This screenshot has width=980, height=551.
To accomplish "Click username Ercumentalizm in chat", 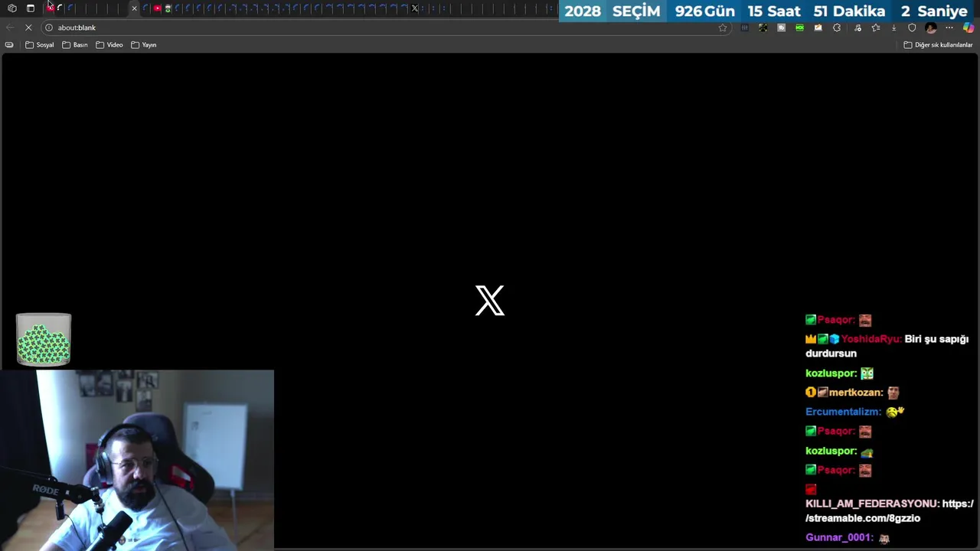I will click(843, 412).
